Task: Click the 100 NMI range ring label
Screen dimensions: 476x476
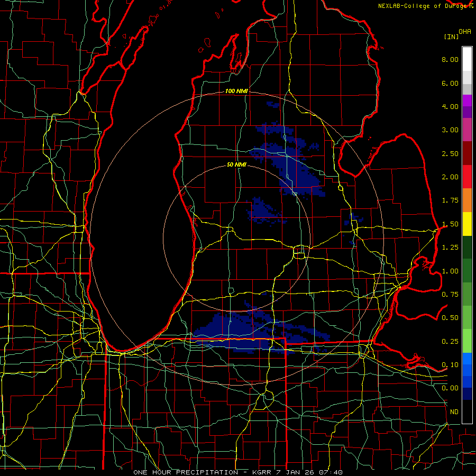Action: [x=236, y=91]
